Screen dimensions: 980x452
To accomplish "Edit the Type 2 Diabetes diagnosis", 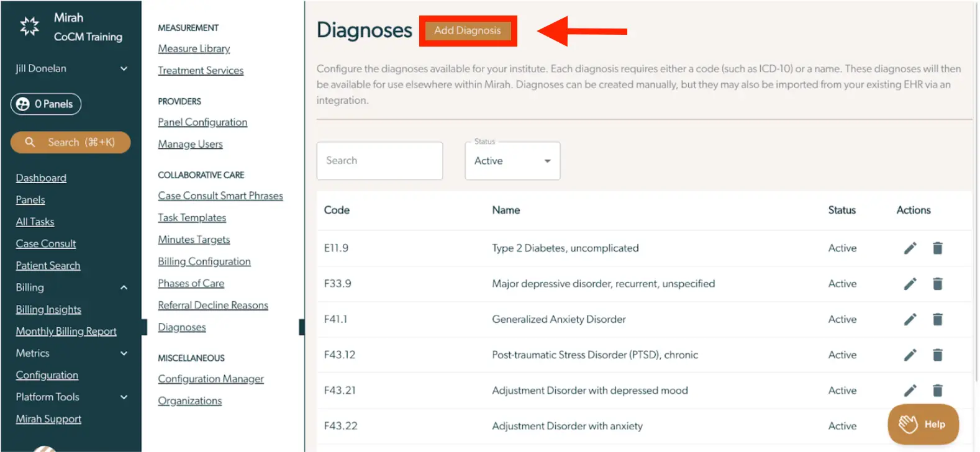I will (909, 248).
